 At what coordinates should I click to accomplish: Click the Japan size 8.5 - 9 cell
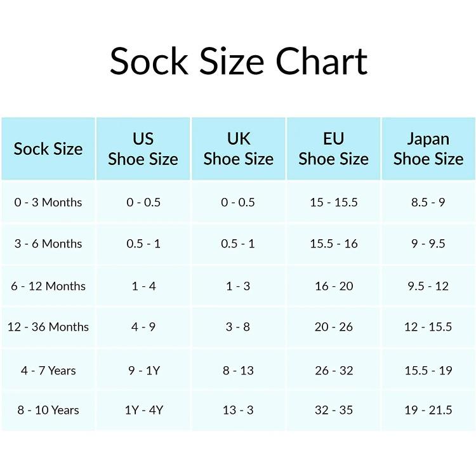coord(428,202)
